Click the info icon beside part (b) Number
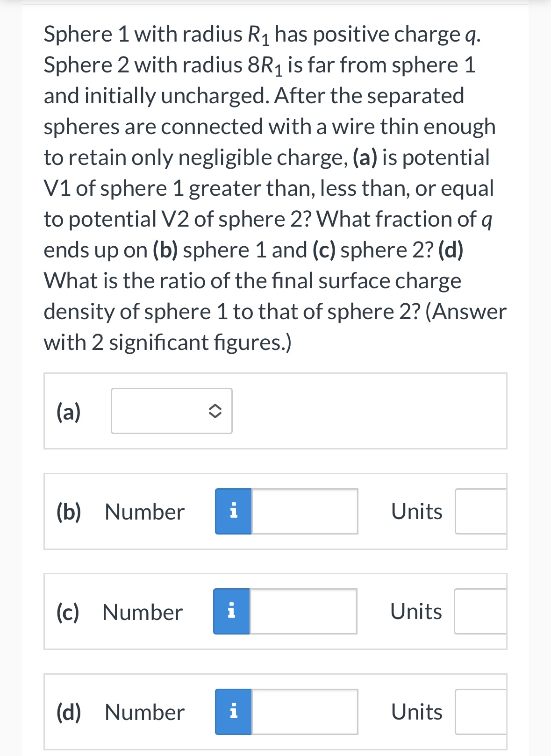Image resolution: width=551 pixels, height=756 pixels. 232,512
